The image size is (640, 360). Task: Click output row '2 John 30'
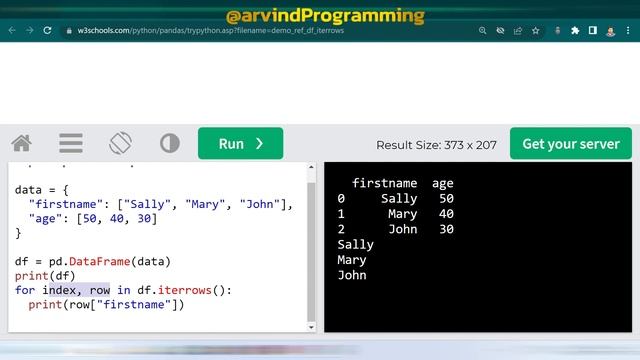coord(396,229)
